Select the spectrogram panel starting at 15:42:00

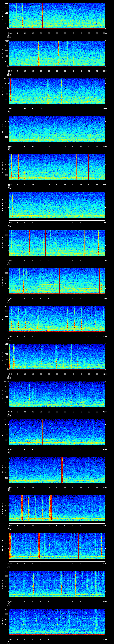57,432
